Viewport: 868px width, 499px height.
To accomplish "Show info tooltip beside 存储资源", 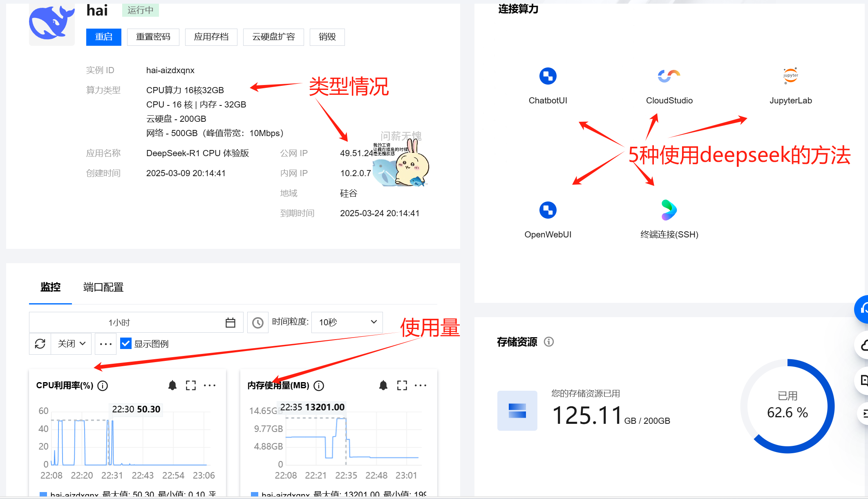I will [x=549, y=342].
